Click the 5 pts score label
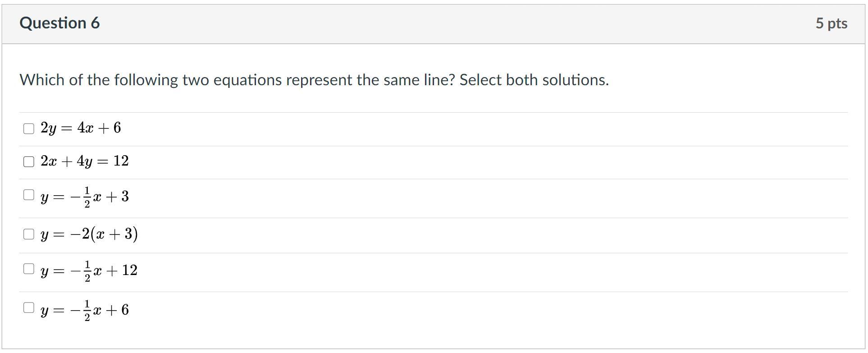 coord(831,23)
